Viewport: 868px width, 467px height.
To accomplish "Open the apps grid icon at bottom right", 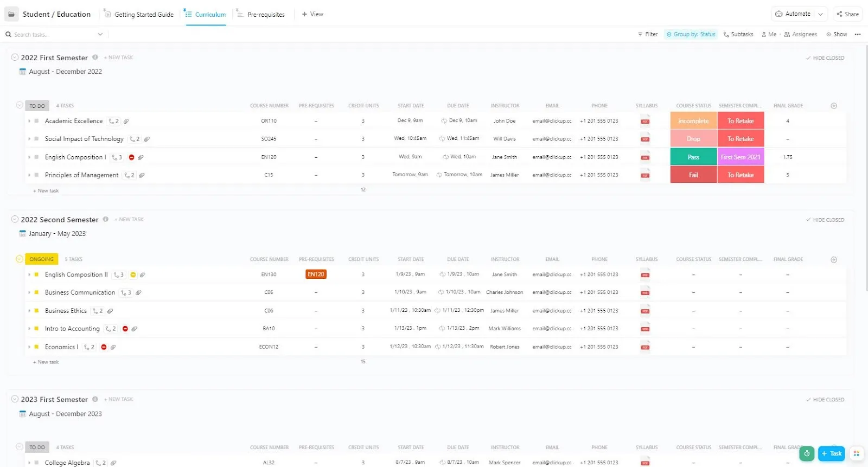I will point(857,453).
